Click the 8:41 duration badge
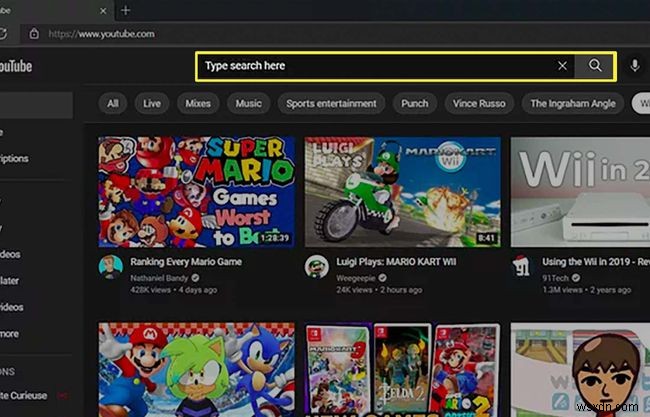 [486, 238]
